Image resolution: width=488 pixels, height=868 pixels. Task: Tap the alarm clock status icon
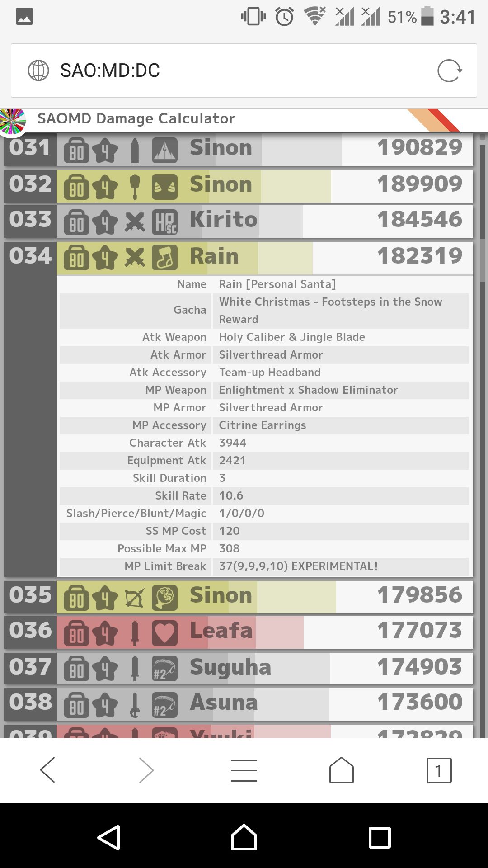point(285,17)
